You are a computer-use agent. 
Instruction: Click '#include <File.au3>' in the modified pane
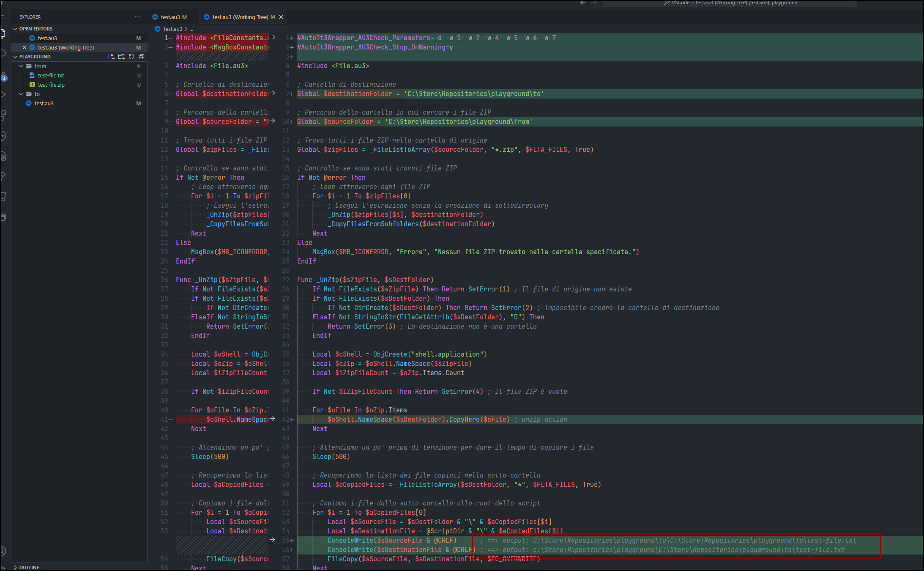[333, 66]
